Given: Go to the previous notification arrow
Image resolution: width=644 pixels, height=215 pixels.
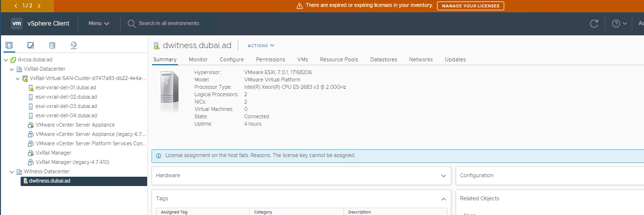Looking at the screenshot, I should pyautogui.click(x=15, y=6).
